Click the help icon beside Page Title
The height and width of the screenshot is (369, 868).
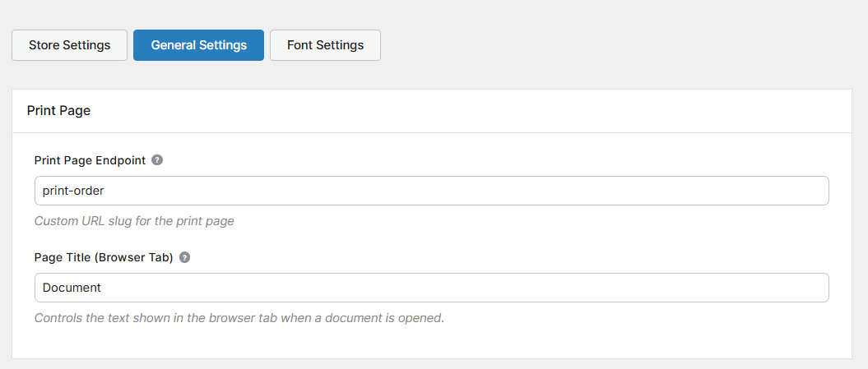click(x=184, y=257)
